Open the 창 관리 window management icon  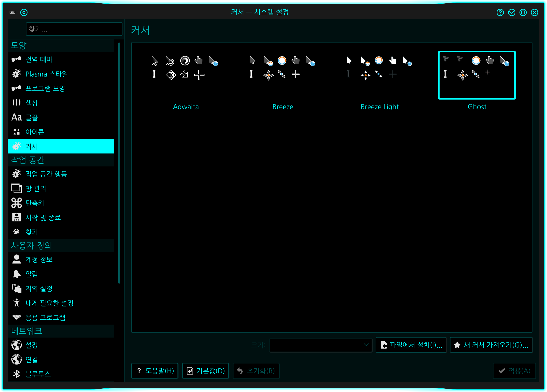(x=16, y=188)
